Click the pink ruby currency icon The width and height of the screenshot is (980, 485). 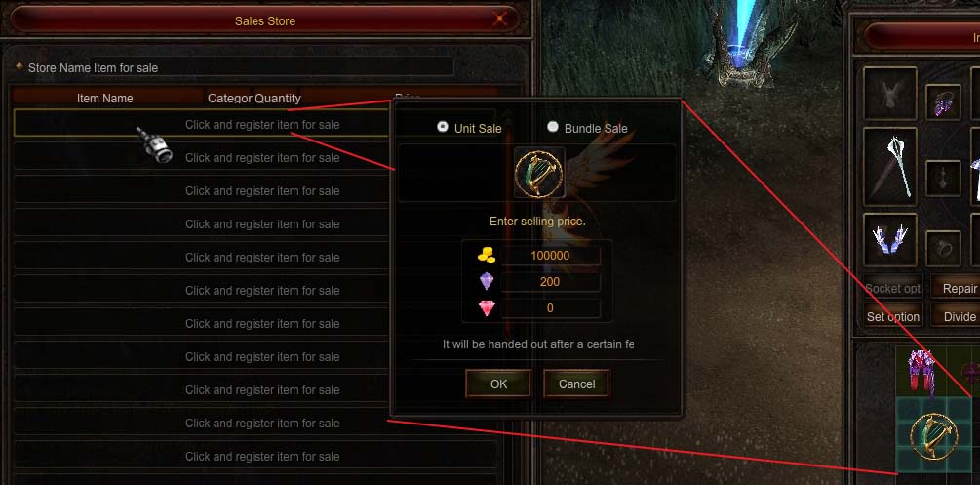pos(487,308)
